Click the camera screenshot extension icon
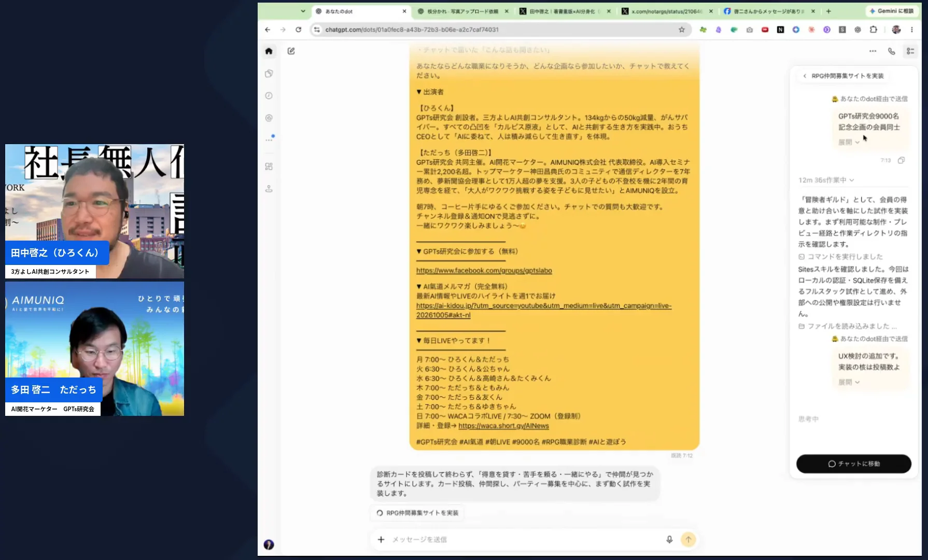The width and height of the screenshot is (928, 560). tap(749, 30)
